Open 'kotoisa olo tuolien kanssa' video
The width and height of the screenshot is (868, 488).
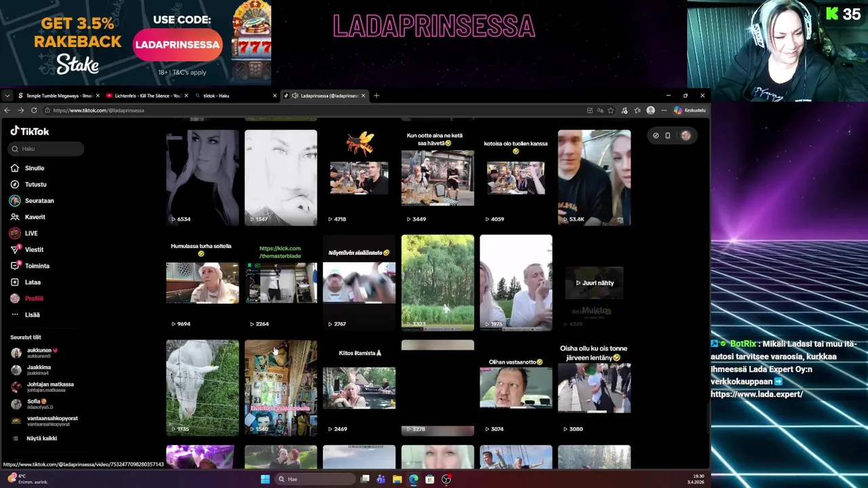pos(515,178)
